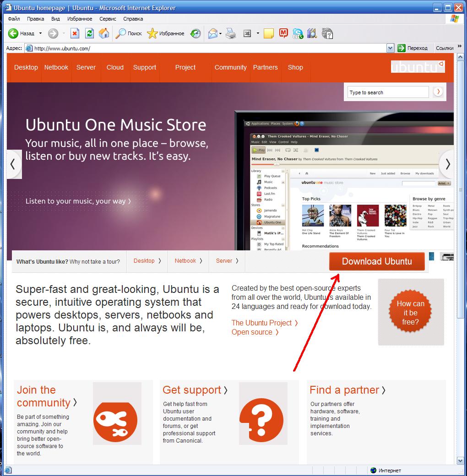Click the address bar URL field

[206, 48]
